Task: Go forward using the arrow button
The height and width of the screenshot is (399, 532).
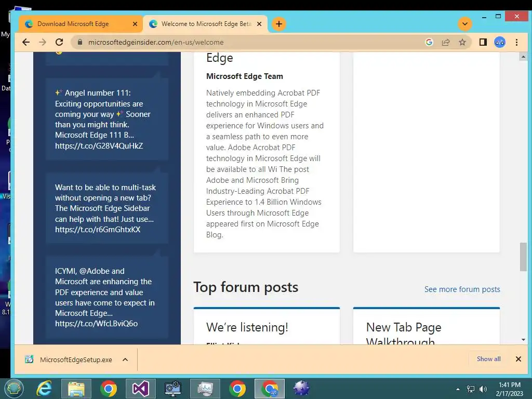Action: [x=43, y=42]
